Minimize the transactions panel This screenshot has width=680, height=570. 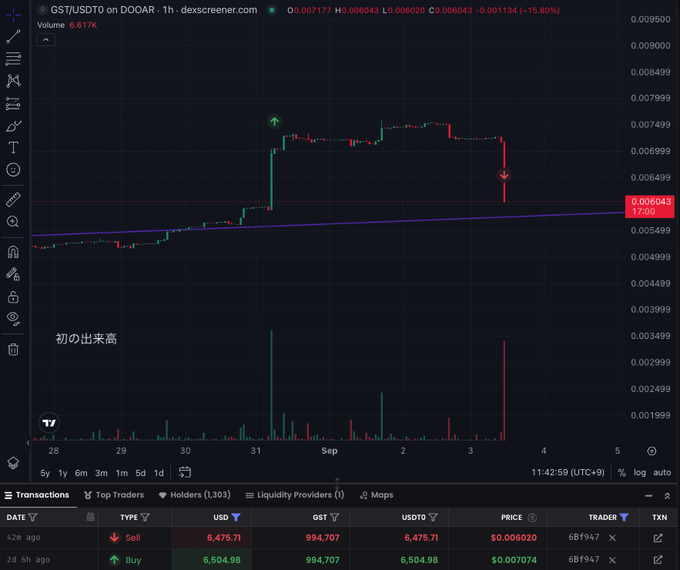click(649, 495)
